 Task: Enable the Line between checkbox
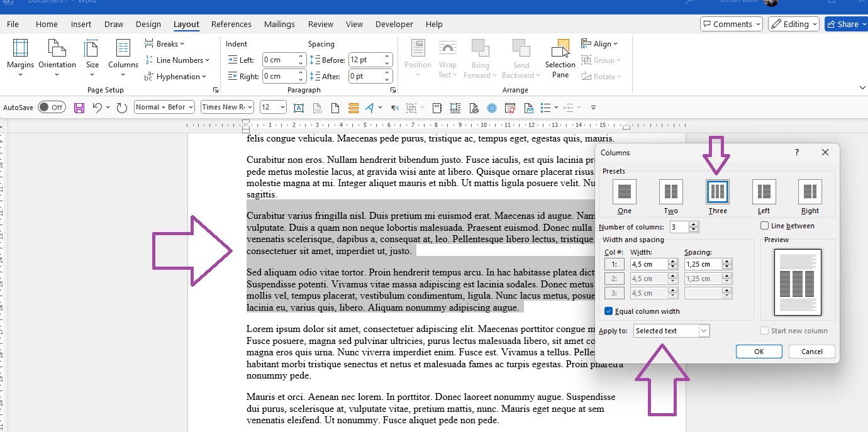[764, 226]
